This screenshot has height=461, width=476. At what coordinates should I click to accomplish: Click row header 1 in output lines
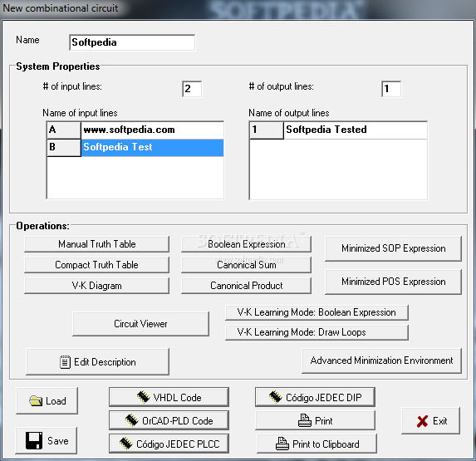(x=267, y=130)
